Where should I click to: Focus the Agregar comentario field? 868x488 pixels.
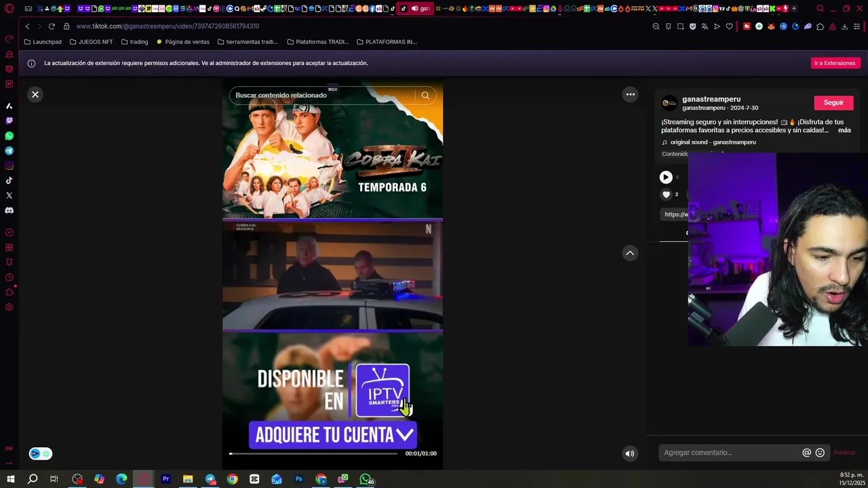coord(731,453)
